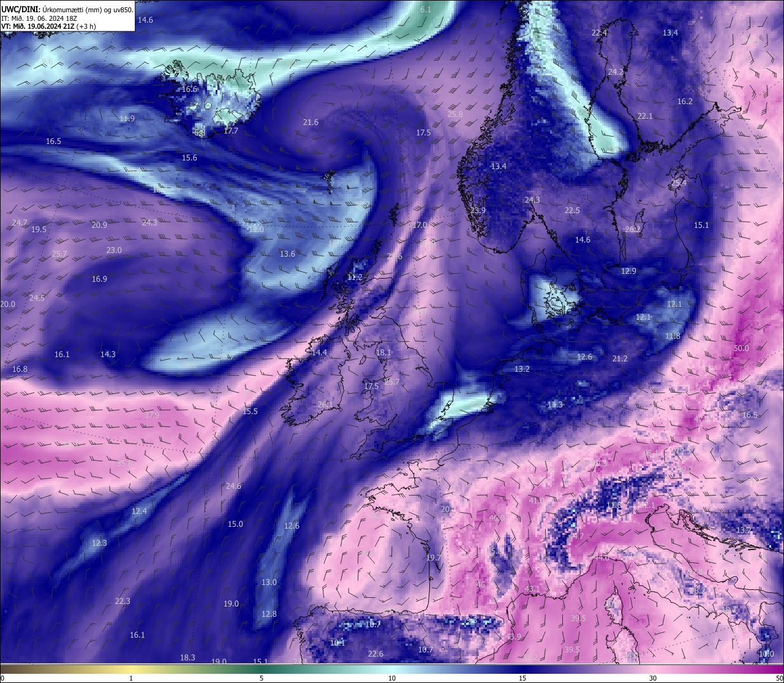Click the 11.8 value label

pyautogui.click(x=673, y=336)
